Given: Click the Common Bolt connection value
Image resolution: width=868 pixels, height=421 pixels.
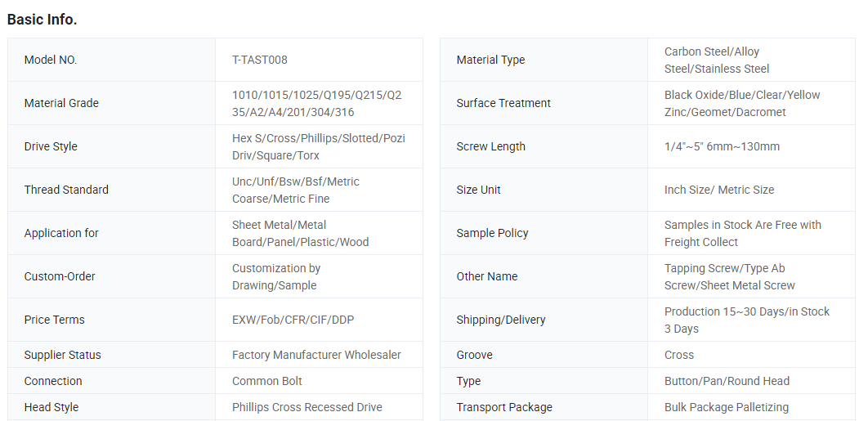Looking at the screenshot, I should point(267,381).
